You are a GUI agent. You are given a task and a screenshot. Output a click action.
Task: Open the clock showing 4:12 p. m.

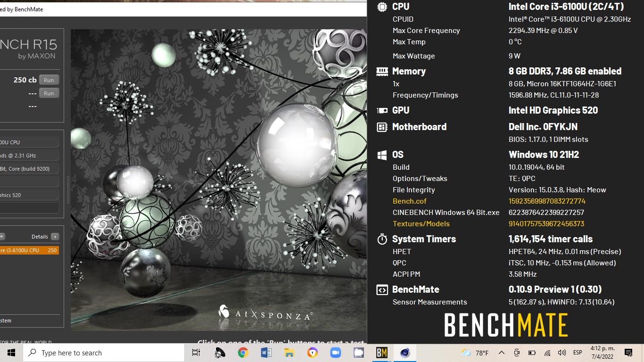(x=602, y=353)
